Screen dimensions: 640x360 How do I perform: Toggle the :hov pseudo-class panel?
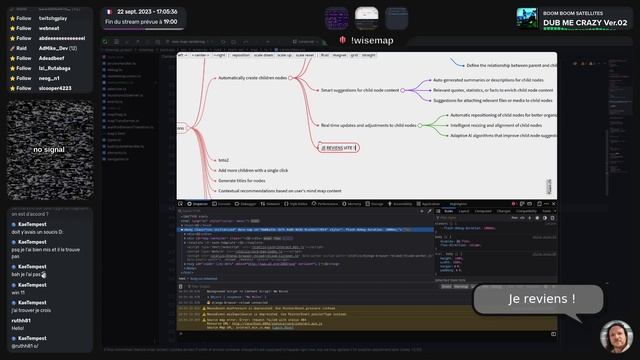(x=515, y=218)
